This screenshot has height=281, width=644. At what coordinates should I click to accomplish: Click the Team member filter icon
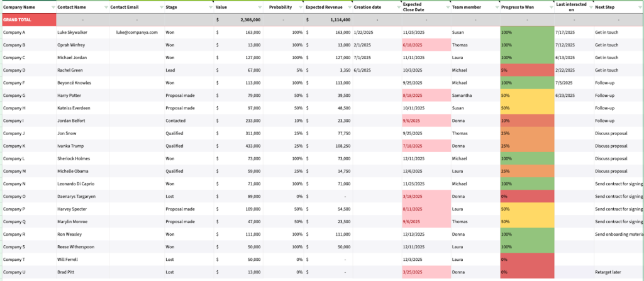tap(497, 8)
